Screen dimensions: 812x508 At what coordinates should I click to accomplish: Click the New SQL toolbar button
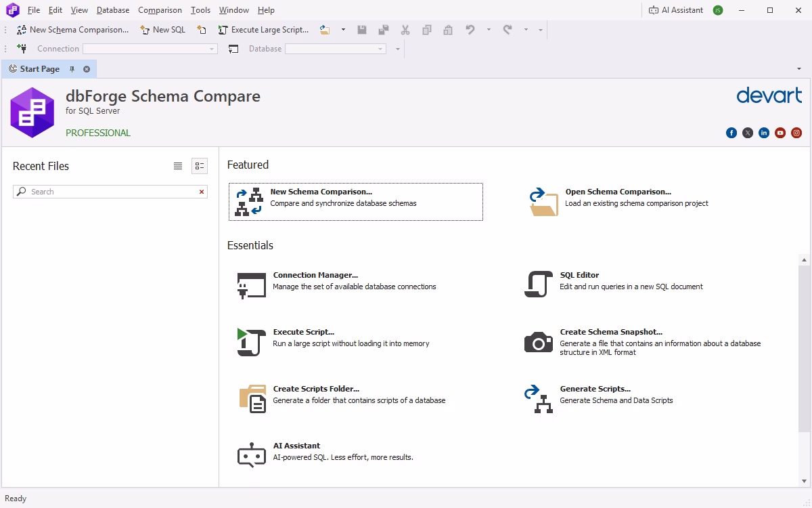pos(162,30)
